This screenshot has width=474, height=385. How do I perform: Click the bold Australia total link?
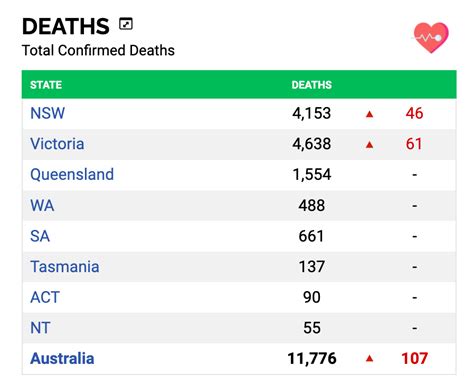(62, 359)
